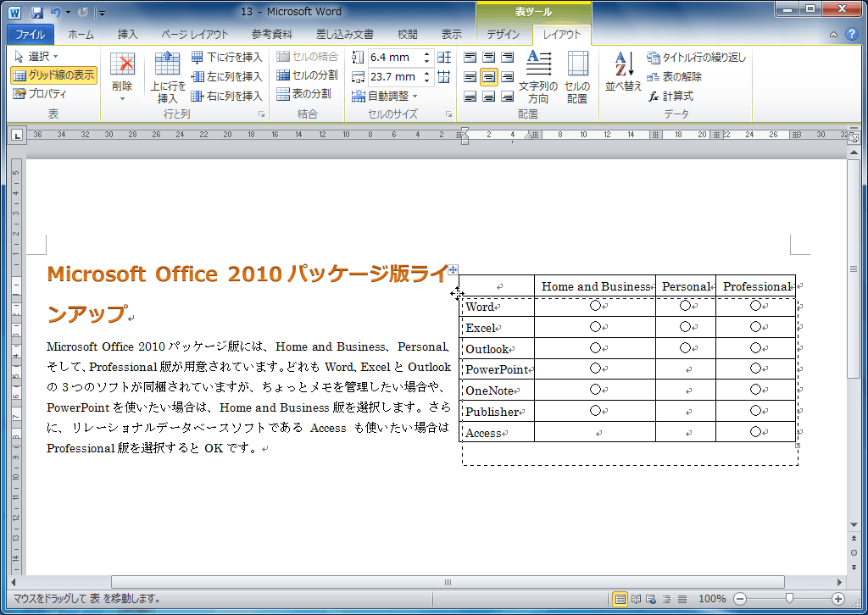Screen dimensions: 868x615
Task: Click the Redo icon in the quick access toolbar
Action: (83, 12)
